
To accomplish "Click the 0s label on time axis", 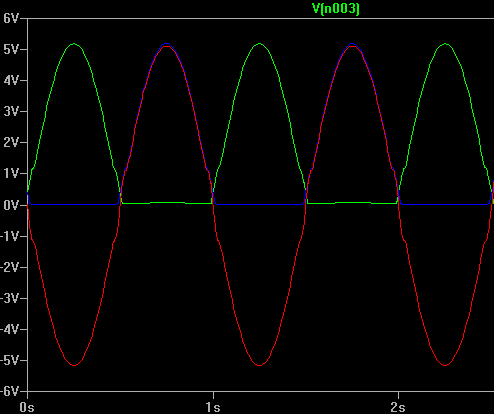I will [27, 407].
